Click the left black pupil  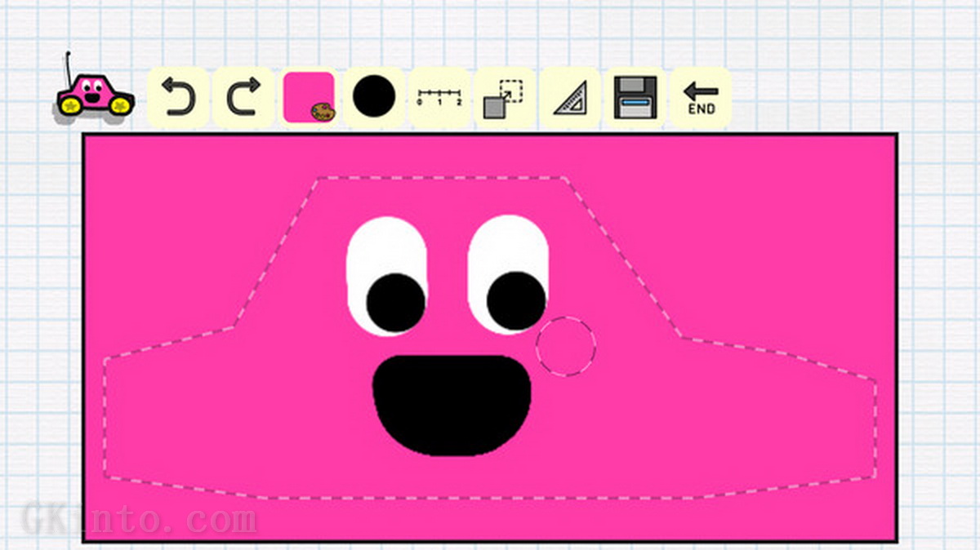tap(396, 303)
